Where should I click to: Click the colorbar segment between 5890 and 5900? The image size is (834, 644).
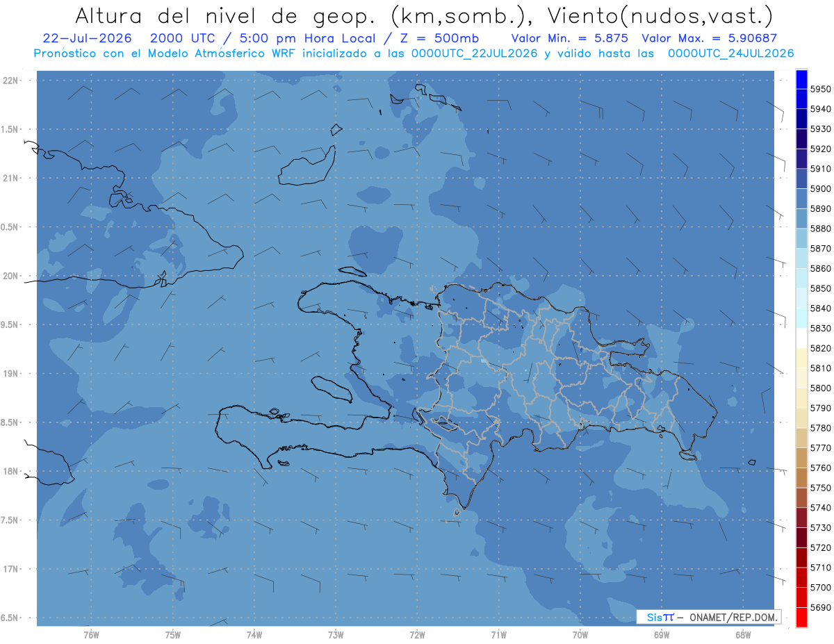[x=801, y=199]
